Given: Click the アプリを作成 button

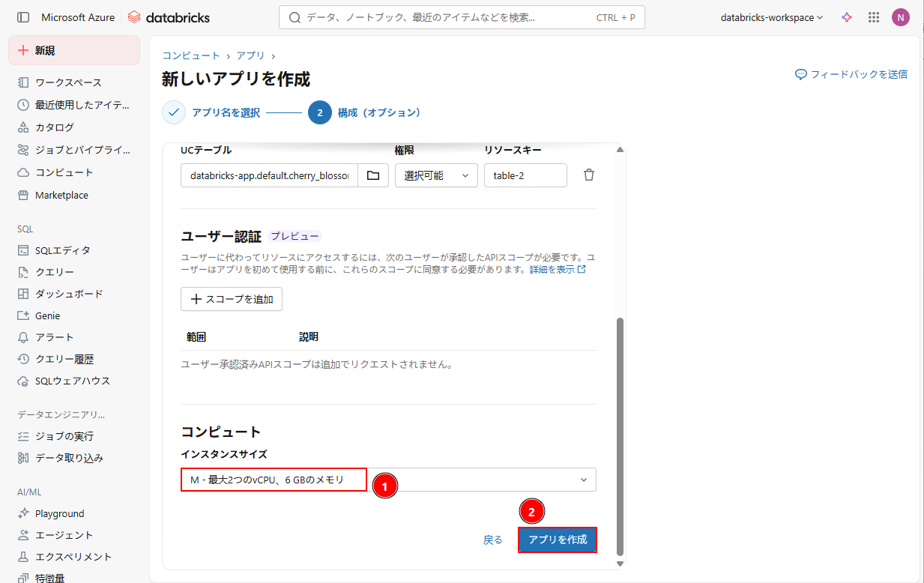Looking at the screenshot, I should [557, 540].
